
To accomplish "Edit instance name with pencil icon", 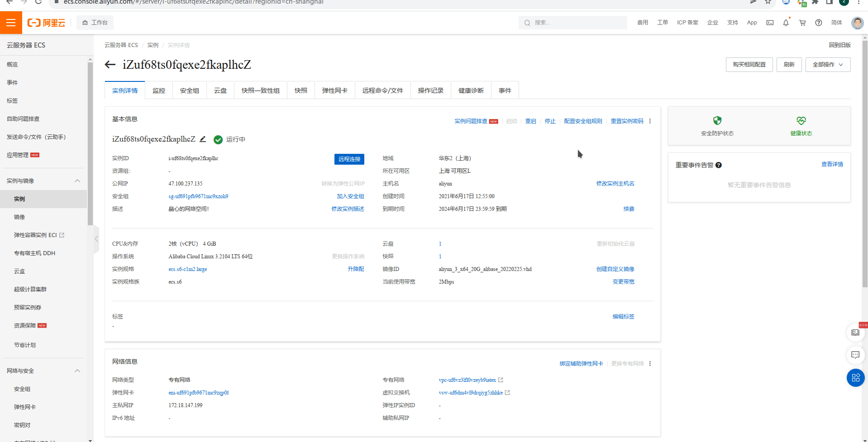I will tap(203, 139).
